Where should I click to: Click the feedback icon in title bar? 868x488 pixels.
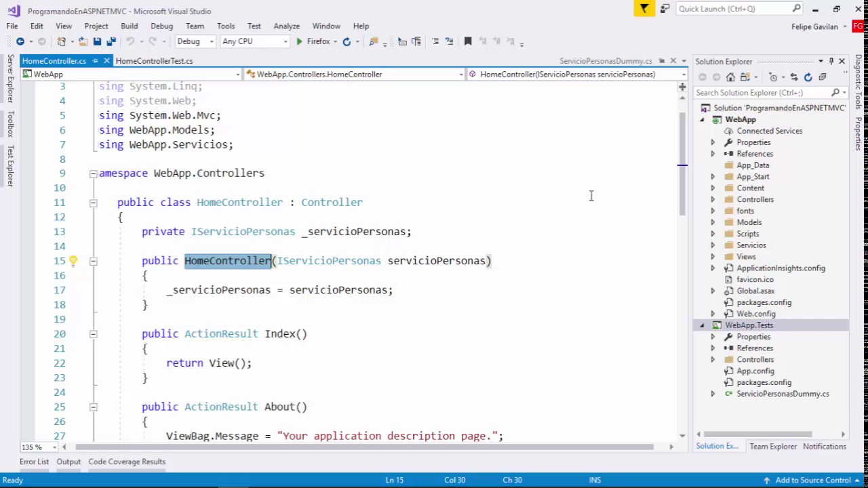point(665,9)
